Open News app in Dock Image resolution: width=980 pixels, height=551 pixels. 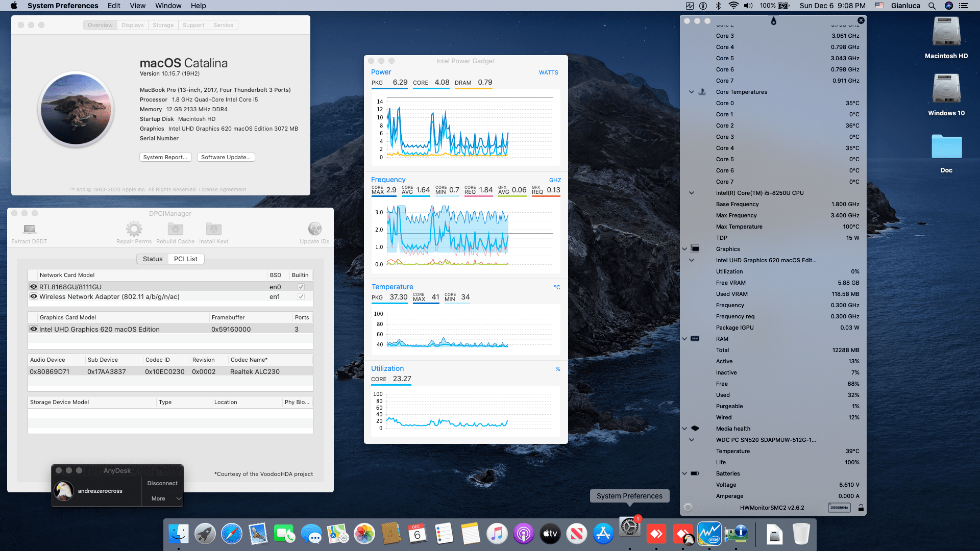577,534
